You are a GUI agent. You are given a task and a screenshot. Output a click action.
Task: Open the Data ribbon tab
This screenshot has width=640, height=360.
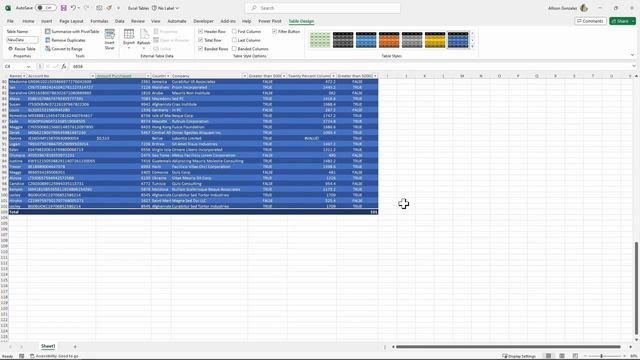[120, 21]
